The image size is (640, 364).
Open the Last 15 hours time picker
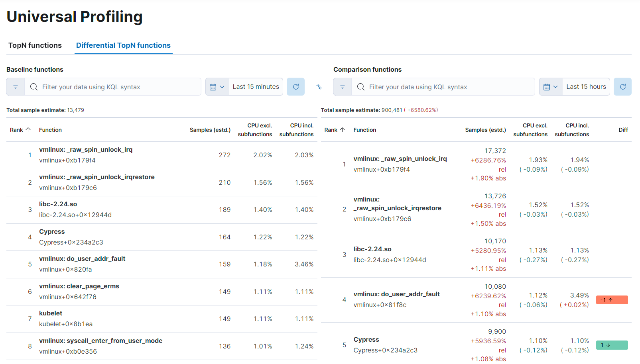pyautogui.click(x=586, y=86)
